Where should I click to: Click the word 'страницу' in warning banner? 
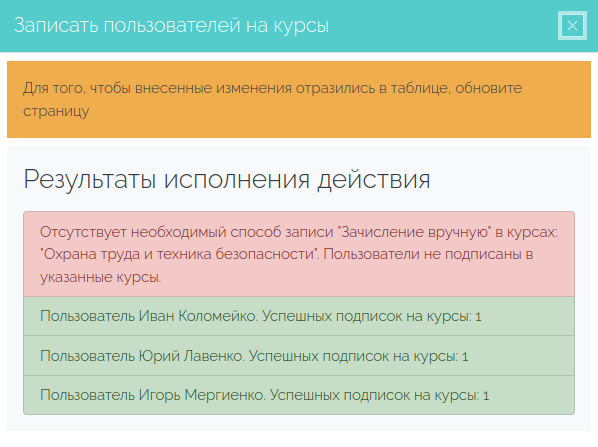[x=56, y=111]
